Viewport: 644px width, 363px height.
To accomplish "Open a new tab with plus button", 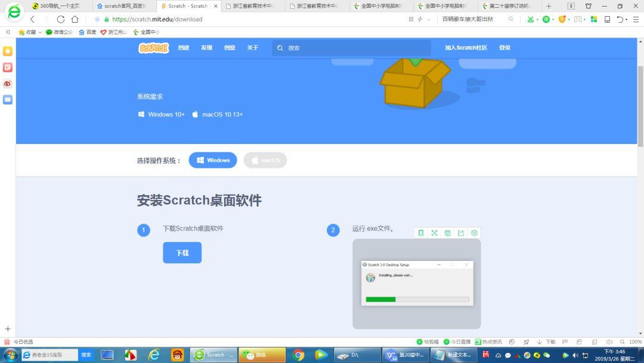I will pyautogui.click(x=549, y=6).
